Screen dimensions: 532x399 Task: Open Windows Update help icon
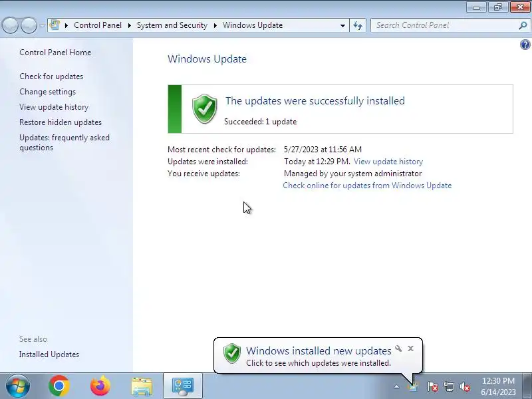(525, 45)
